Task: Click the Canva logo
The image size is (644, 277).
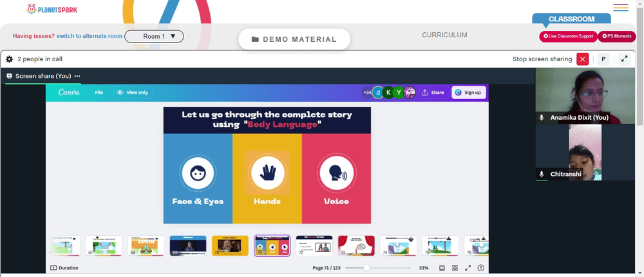Action: [69, 93]
